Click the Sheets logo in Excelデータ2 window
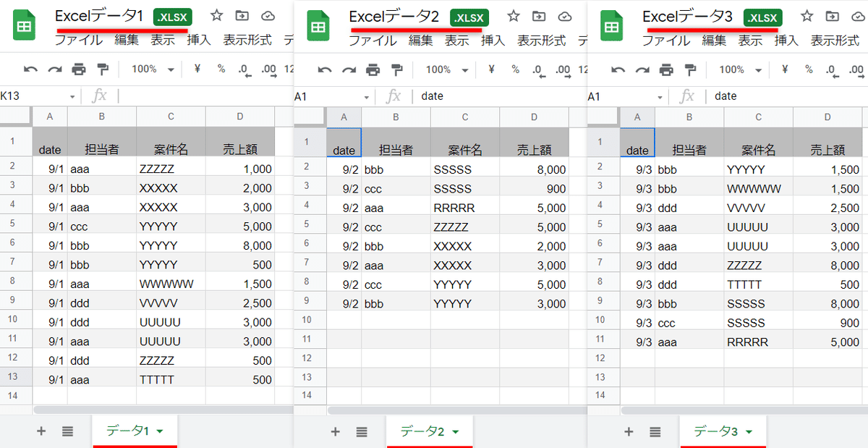Screen dimensions: 868x448 (318, 27)
